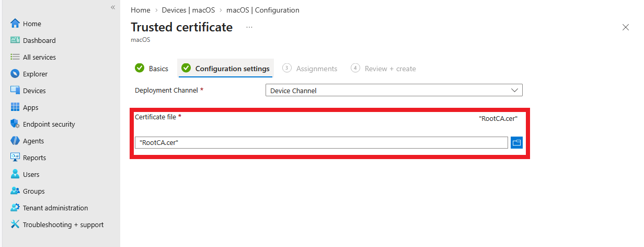Image resolution: width=644 pixels, height=247 pixels.
Task: Click the Deployment Channel field label
Action: click(166, 90)
